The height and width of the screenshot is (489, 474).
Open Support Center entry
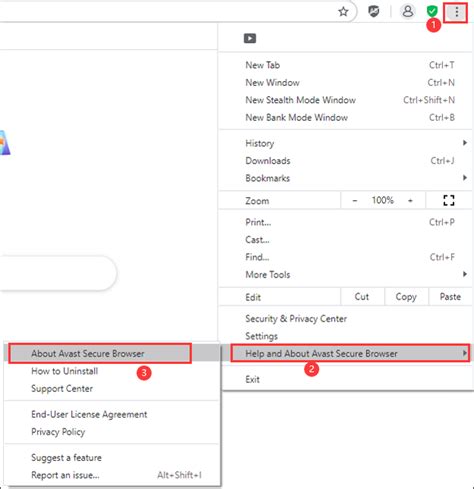pos(112,388)
